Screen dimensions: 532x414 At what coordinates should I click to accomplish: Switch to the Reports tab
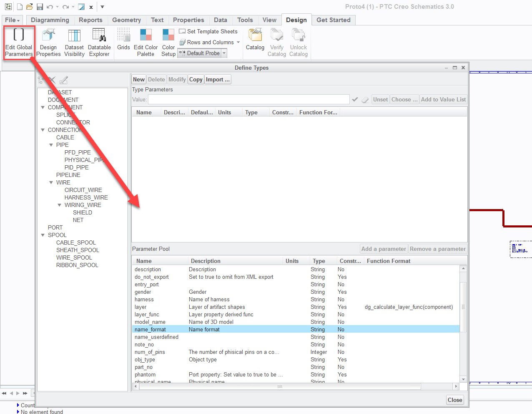(x=90, y=20)
